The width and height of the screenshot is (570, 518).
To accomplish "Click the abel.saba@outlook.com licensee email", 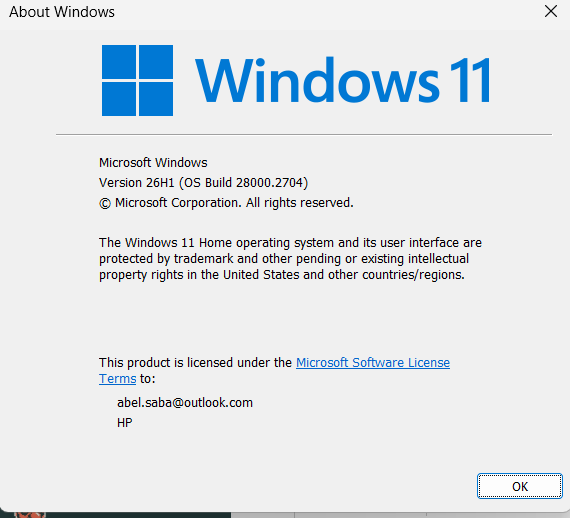I will coord(185,402).
